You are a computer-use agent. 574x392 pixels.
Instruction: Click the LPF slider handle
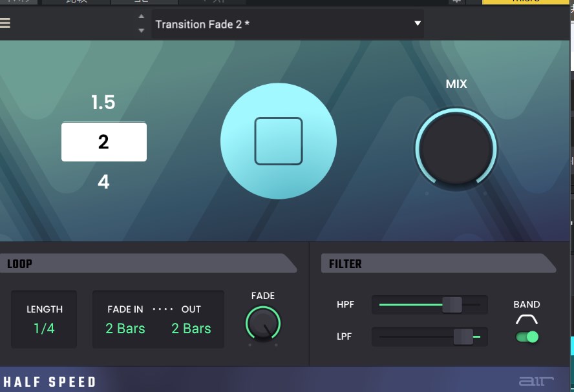tap(463, 336)
